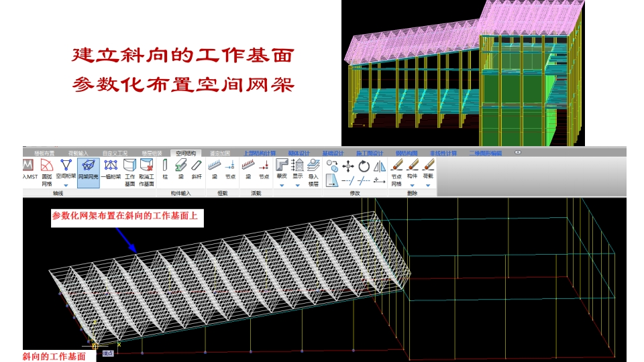
Task: Click the ribbon collapse button after 二维图形编辑
Action: point(517,153)
